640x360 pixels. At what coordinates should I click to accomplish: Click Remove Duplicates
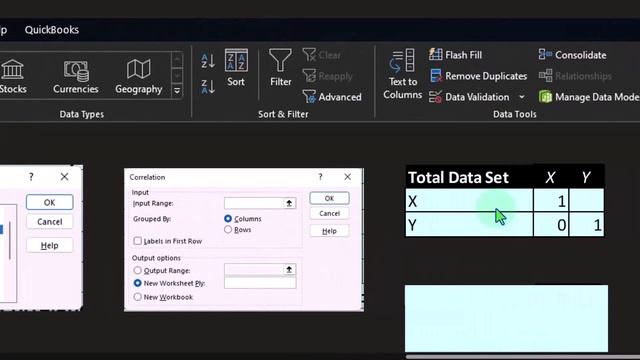point(478,76)
